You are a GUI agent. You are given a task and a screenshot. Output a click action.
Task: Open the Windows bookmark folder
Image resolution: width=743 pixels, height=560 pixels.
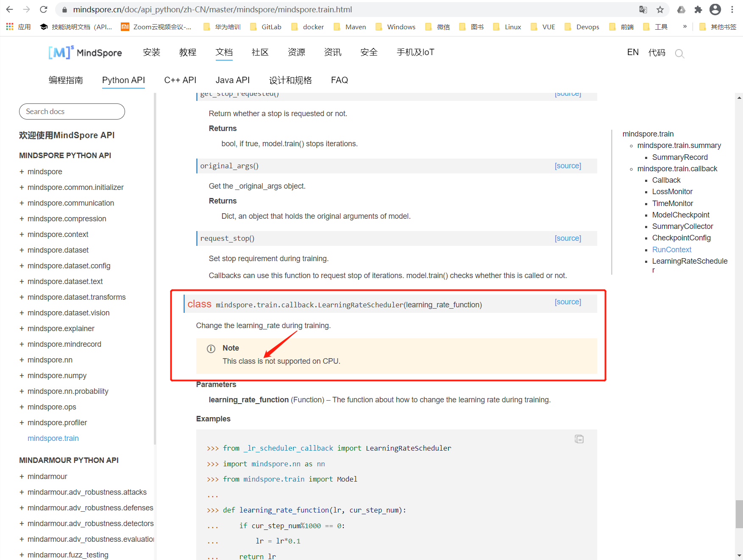point(395,27)
